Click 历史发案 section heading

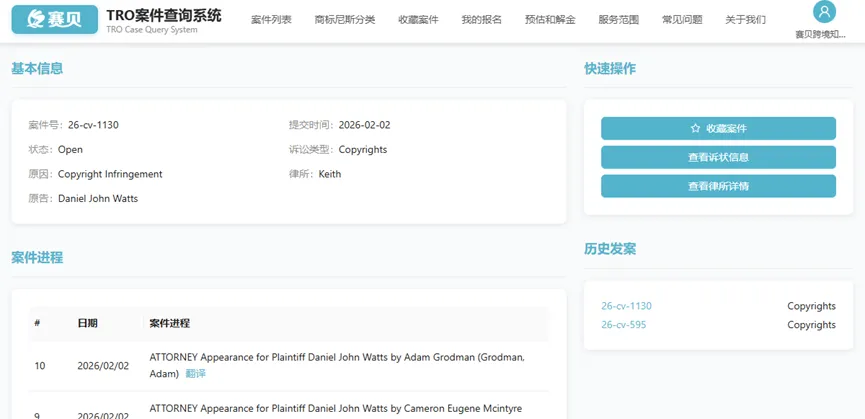pyautogui.click(x=610, y=249)
